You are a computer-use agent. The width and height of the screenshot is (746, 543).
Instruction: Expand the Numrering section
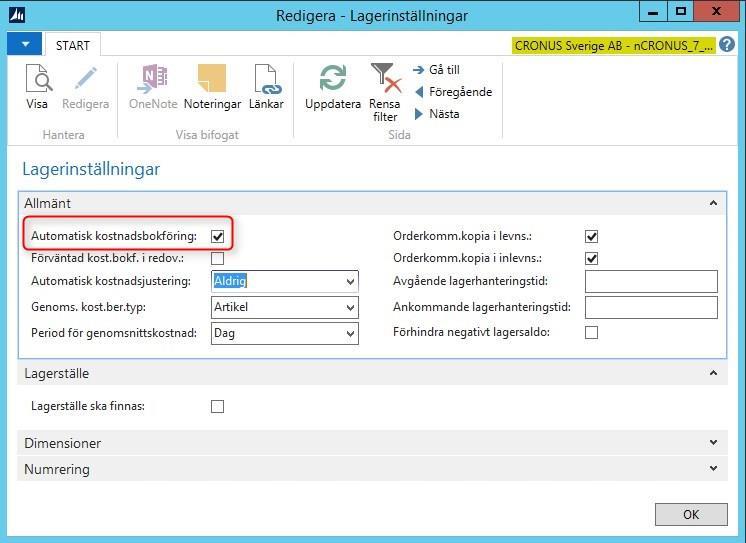point(713,468)
